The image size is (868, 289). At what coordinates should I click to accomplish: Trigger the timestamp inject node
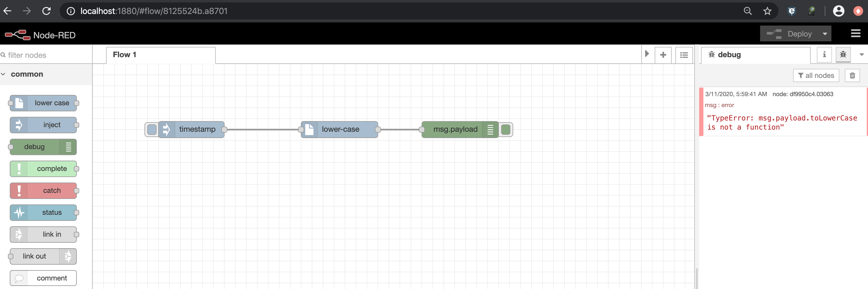click(x=152, y=129)
